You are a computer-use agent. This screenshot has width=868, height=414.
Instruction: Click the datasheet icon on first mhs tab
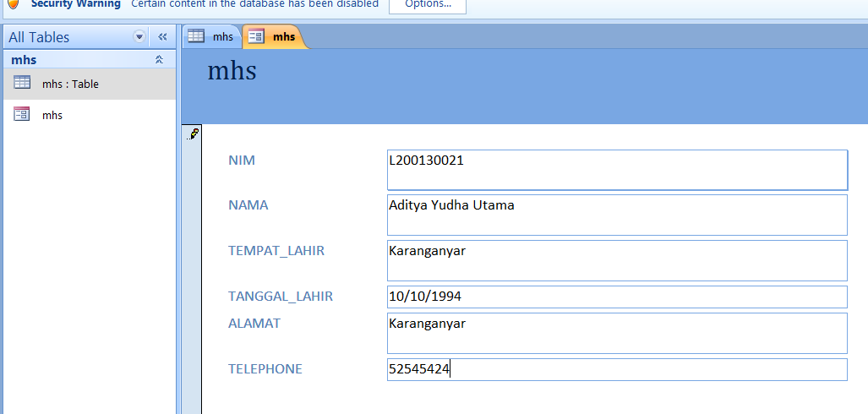tap(196, 36)
